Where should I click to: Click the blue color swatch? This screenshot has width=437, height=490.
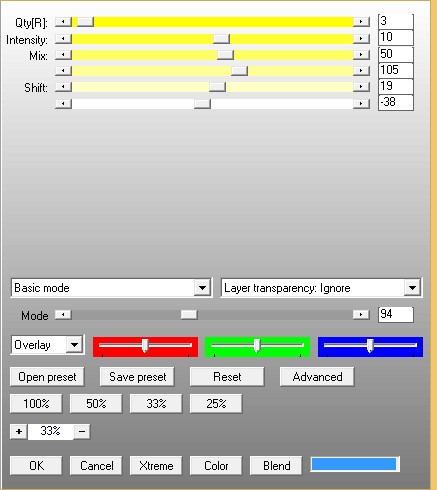355,464
